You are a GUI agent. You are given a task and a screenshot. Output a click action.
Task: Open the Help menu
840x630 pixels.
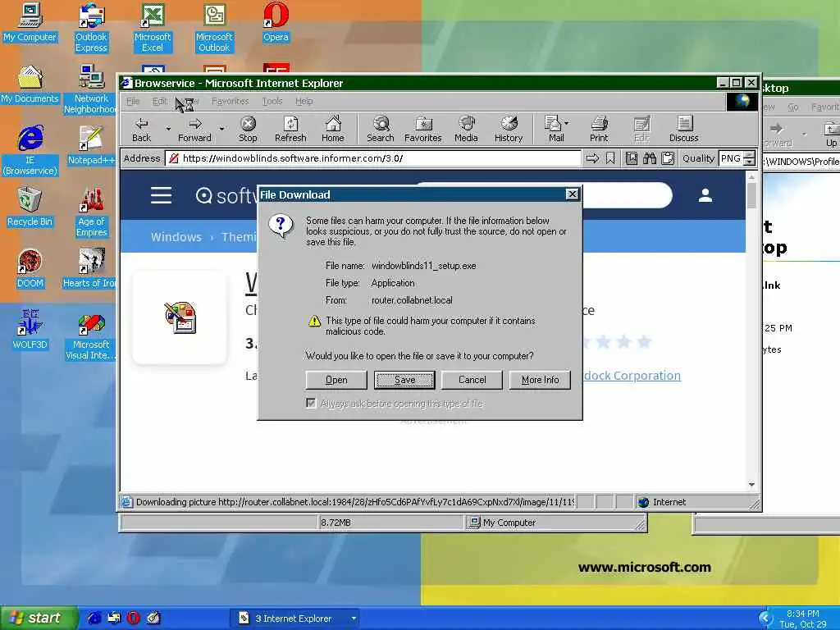click(x=304, y=101)
